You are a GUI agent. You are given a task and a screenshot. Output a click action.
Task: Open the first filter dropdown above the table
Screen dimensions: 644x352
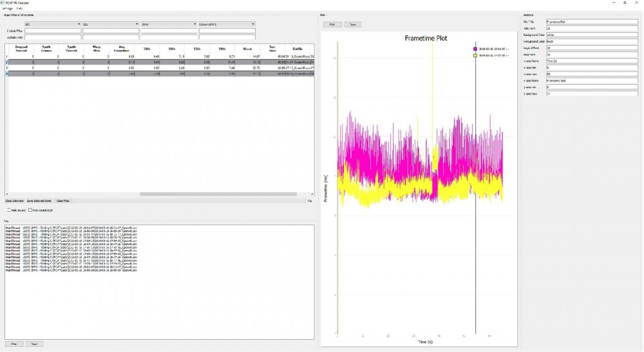pos(53,24)
